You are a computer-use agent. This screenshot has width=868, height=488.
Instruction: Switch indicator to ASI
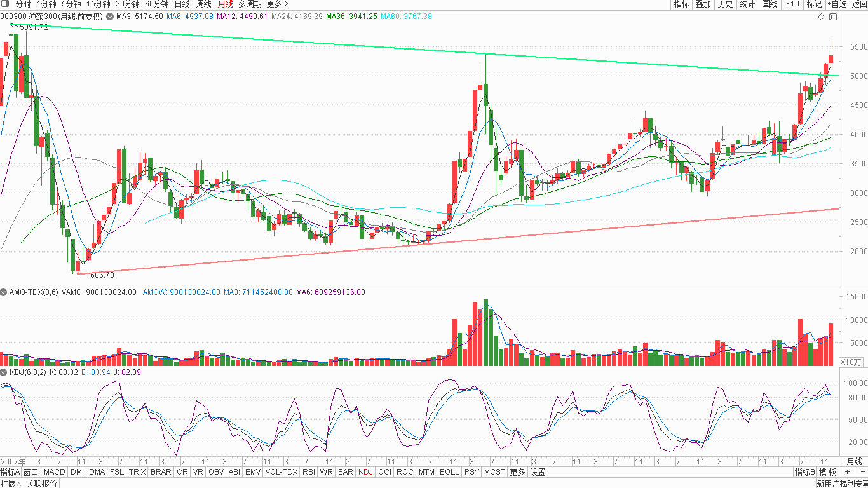[234, 472]
